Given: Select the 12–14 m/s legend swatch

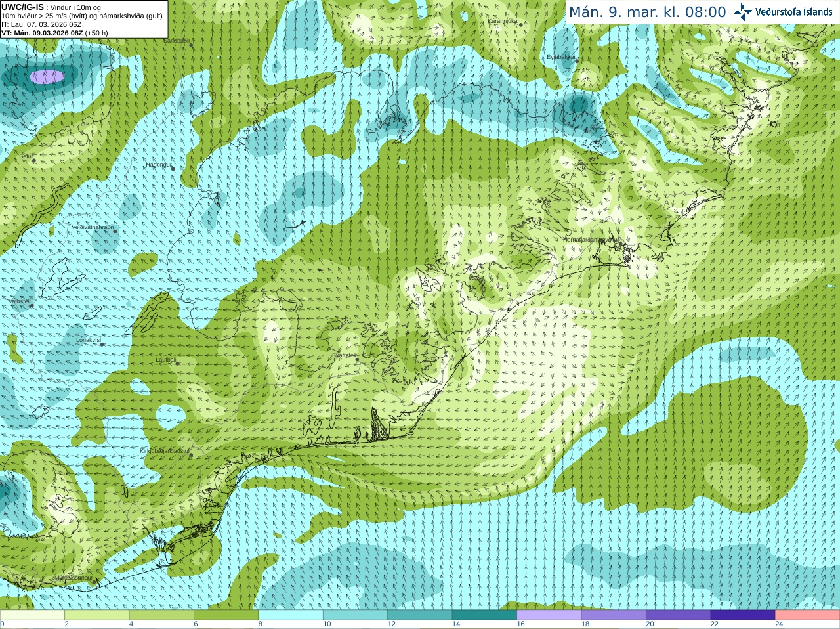Looking at the screenshot, I should click(x=419, y=615).
